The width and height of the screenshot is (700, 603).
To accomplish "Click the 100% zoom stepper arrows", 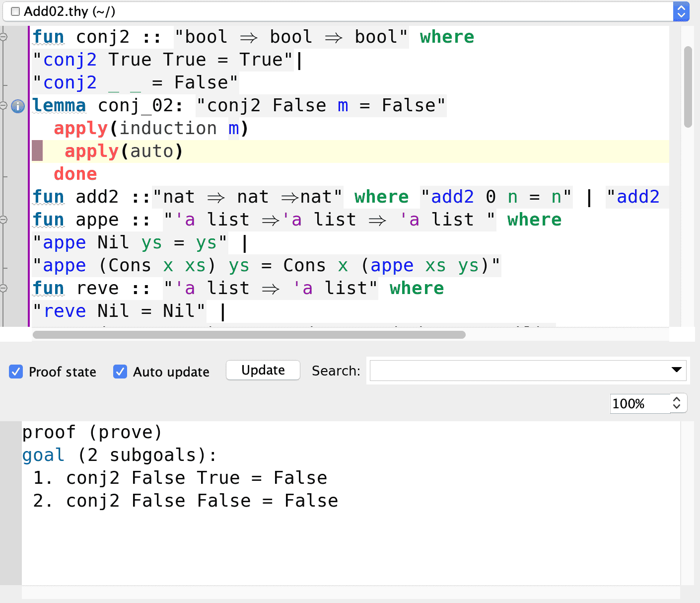I will (677, 403).
